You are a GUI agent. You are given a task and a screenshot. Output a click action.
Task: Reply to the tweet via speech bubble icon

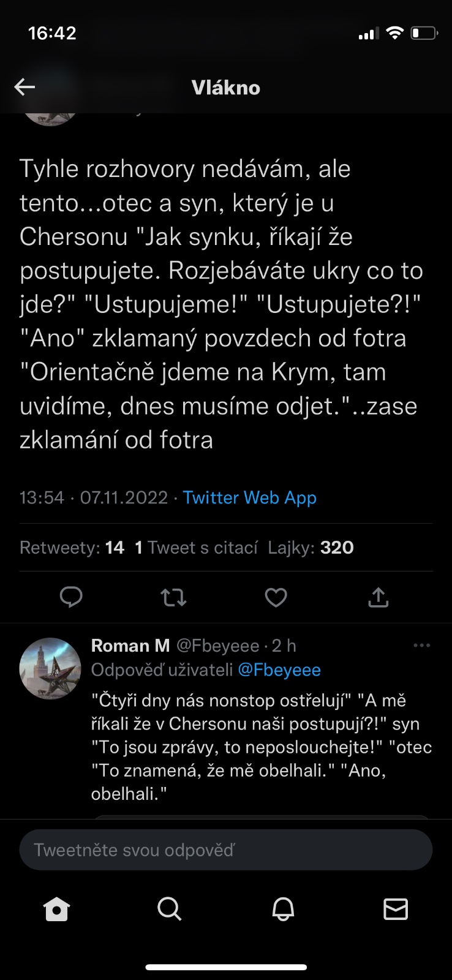[71, 597]
